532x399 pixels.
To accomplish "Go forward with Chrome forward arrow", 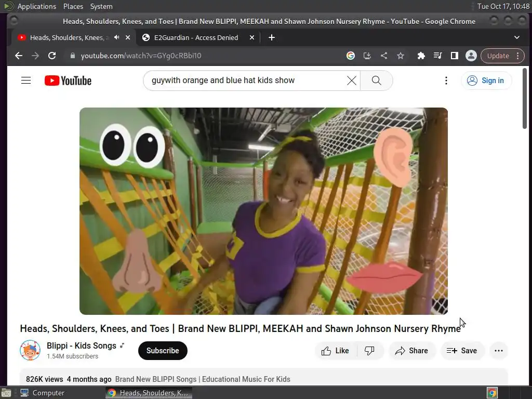I will pos(35,56).
